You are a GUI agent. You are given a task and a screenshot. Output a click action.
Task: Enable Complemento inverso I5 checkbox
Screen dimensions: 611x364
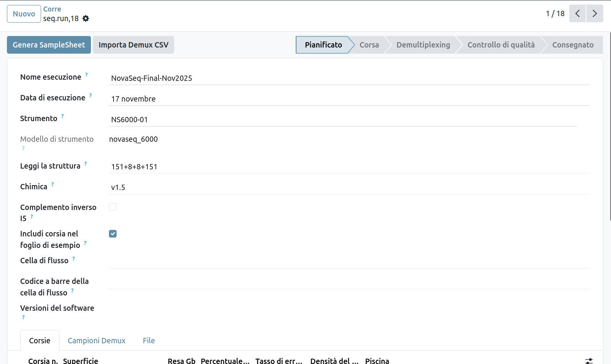pyautogui.click(x=113, y=207)
